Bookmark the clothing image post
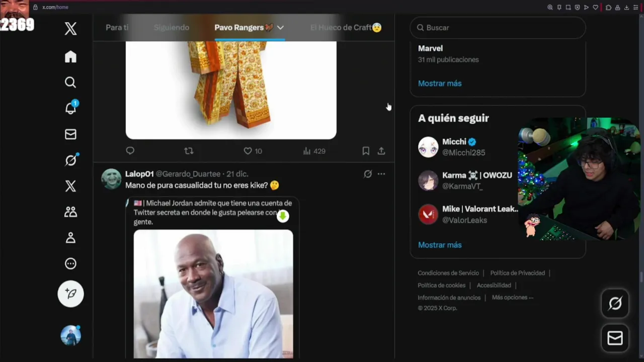This screenshot has height=362, width=644. [x=366, y=151]
